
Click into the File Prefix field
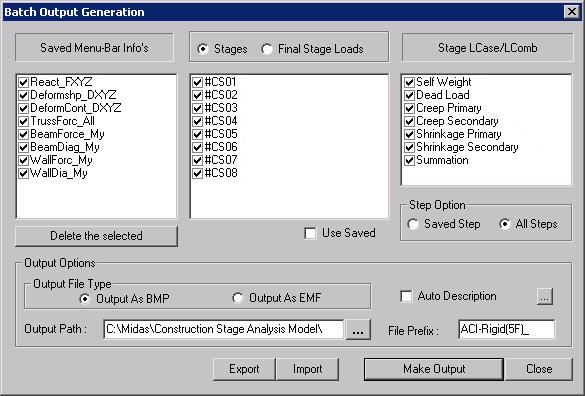coord(507,329)
